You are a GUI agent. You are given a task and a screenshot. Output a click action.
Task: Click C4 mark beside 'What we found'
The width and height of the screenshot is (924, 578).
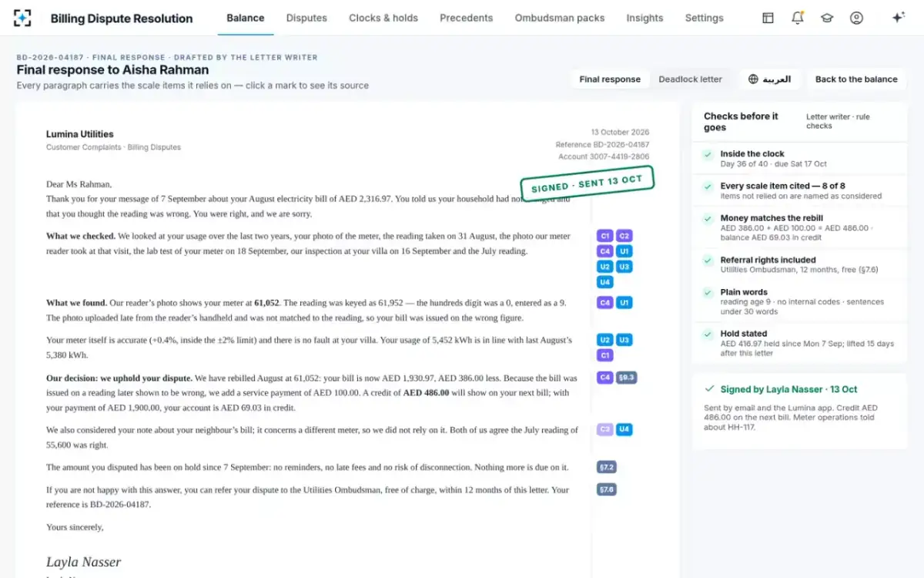tap(605, 303)
